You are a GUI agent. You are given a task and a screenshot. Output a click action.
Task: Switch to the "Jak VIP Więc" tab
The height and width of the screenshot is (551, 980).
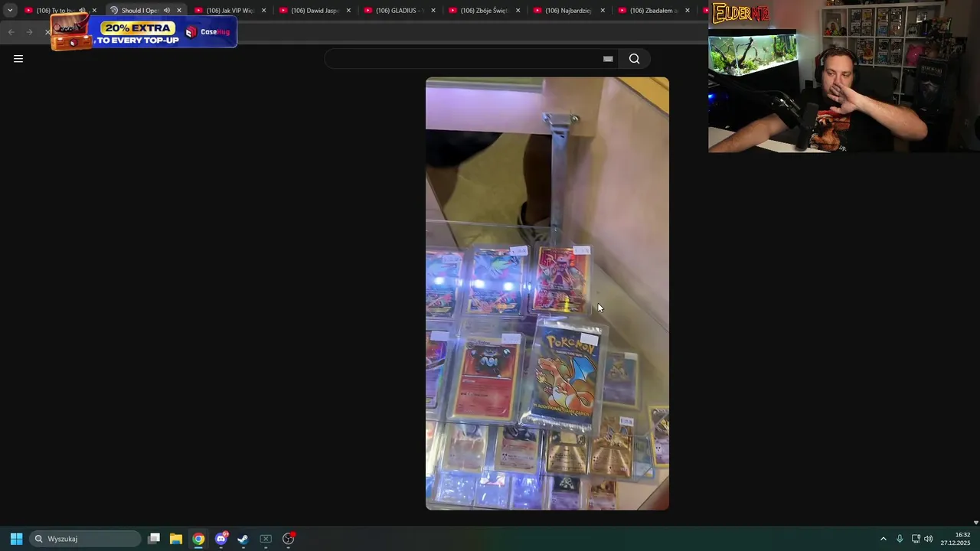click(230, 11)
